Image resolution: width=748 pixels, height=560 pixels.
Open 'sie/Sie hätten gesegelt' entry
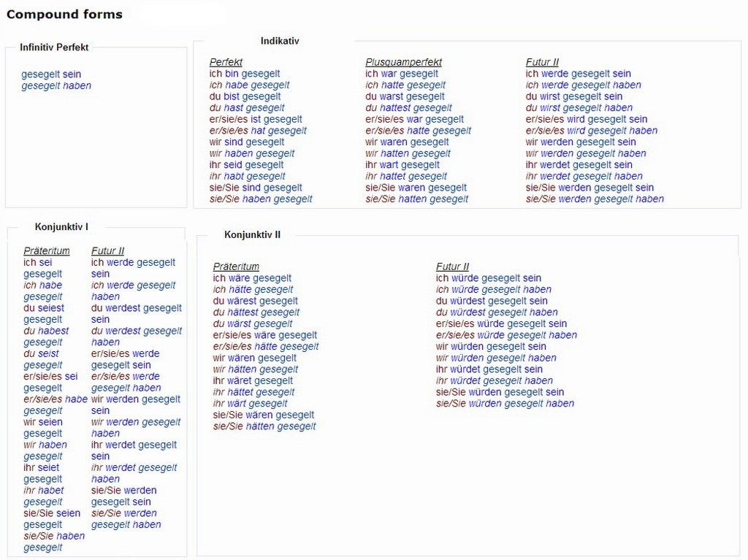(x=264, y=426)
